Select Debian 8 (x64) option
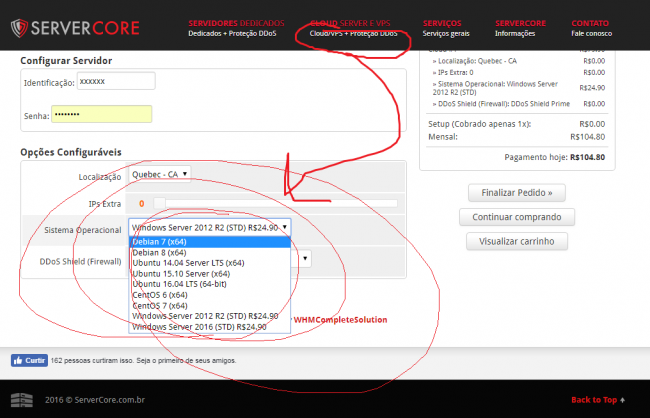The image size is (650, 418). click(x=210, y=253)
